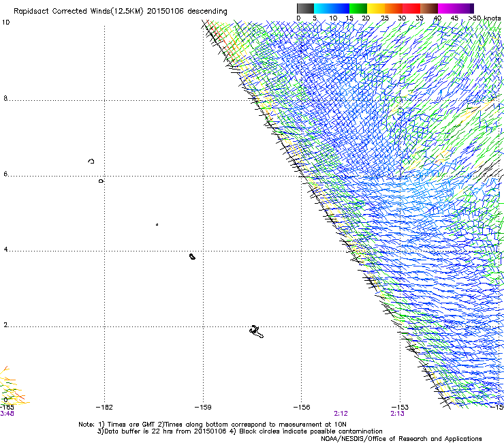The width and height of the screenshot is (504, 443).
Task: Click the latitude label 2
Action: point(5,325)
